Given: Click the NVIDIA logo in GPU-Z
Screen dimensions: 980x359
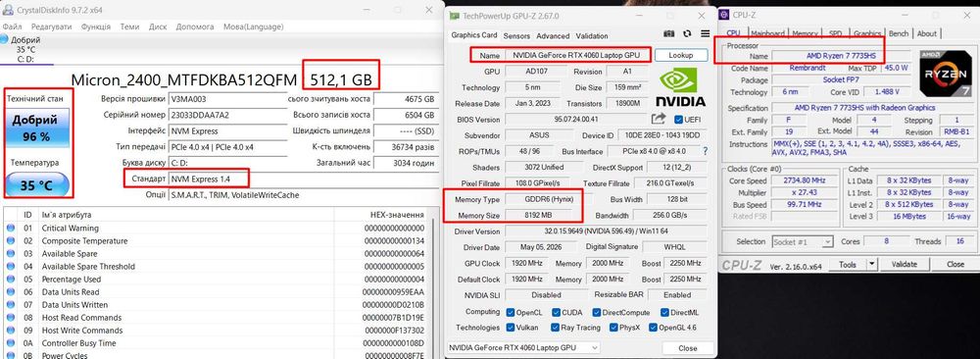Looking at the screenshot, I should (x=680, y=87).
